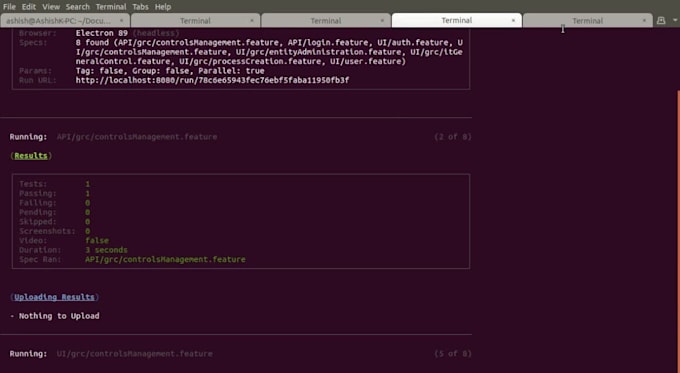Close the last Terminal tab
Image resolution: width=680 pixels, height=373 pixels.
pos(644,20)
